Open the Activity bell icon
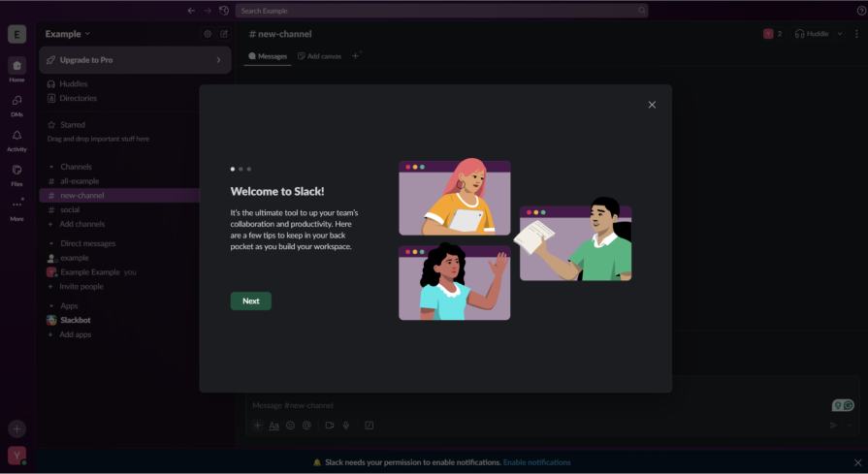Screen dimensions: 868x474 (x=16, y=140)
